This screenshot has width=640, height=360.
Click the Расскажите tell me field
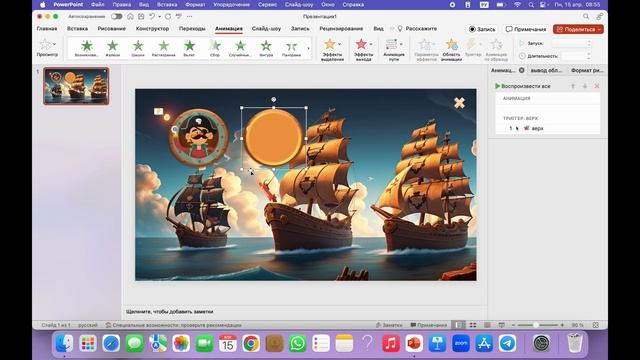(417, 29)
